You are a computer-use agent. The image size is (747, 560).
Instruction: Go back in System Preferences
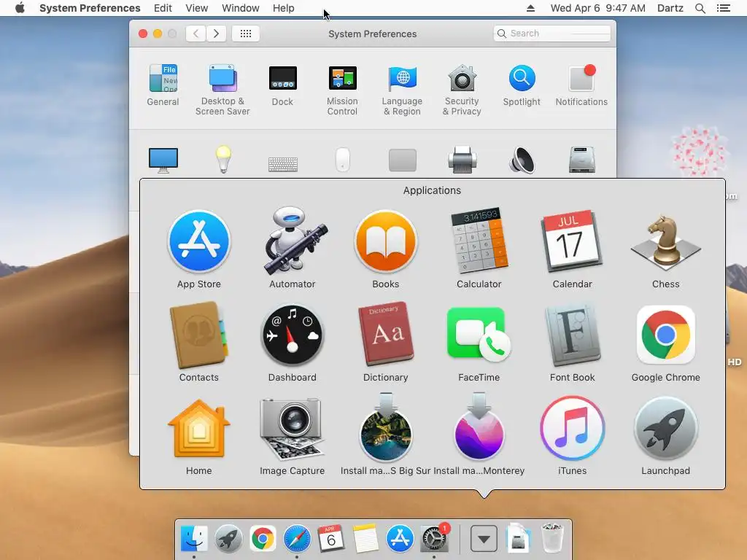click(x=196, y=34)
